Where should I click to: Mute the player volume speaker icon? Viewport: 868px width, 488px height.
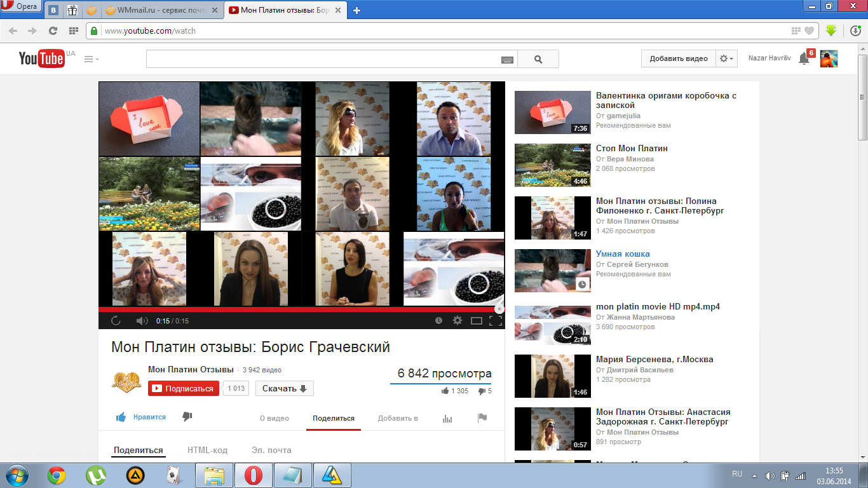pyautogui.click(x=142, y=321)
